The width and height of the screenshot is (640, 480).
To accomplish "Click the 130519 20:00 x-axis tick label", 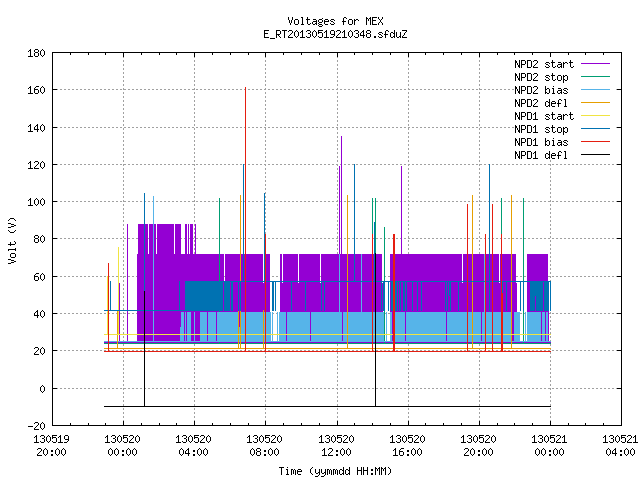I will tap(51, 446).
